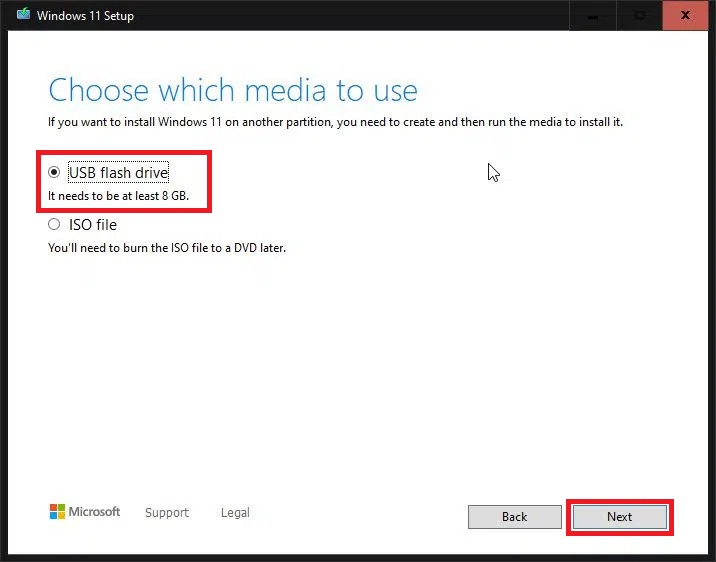Go Back to the previous setup page
This screenshot has width=716, height=562.
click(x=515, y=517)
